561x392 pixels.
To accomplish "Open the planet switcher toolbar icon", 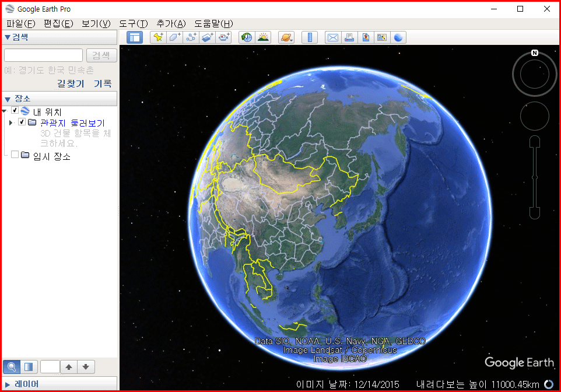I will tap(286, 37).
